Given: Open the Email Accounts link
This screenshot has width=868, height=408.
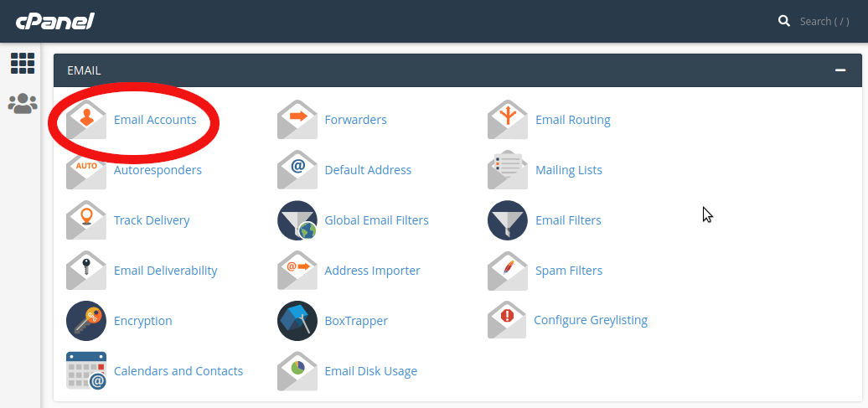Looking at the screenshot, I should pos(155,120).
